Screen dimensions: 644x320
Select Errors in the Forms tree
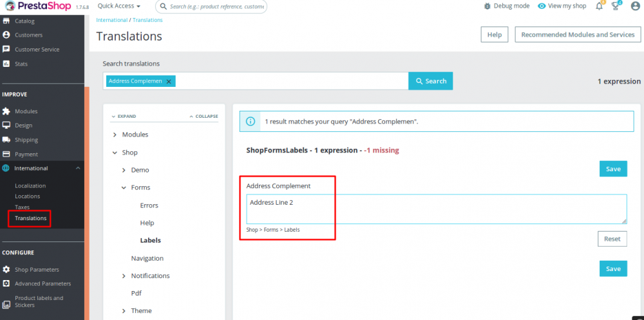click(149, 205)
